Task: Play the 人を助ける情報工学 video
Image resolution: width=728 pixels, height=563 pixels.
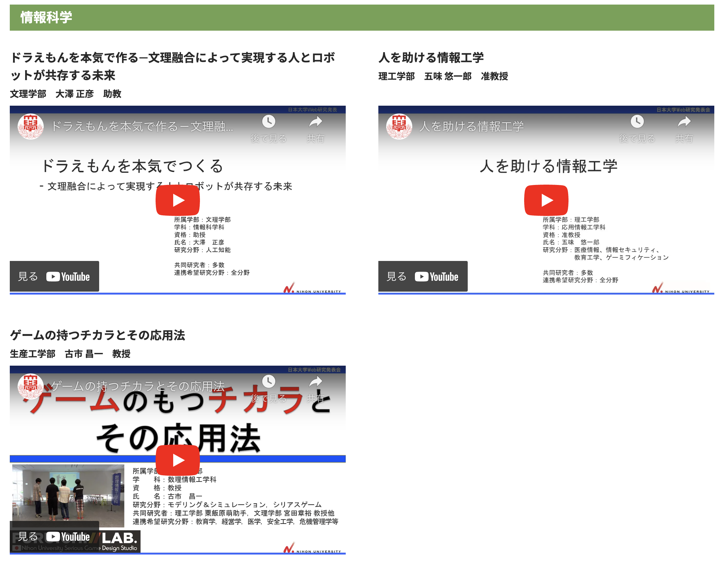Action: pyautogui.click(x=546, y=200)
